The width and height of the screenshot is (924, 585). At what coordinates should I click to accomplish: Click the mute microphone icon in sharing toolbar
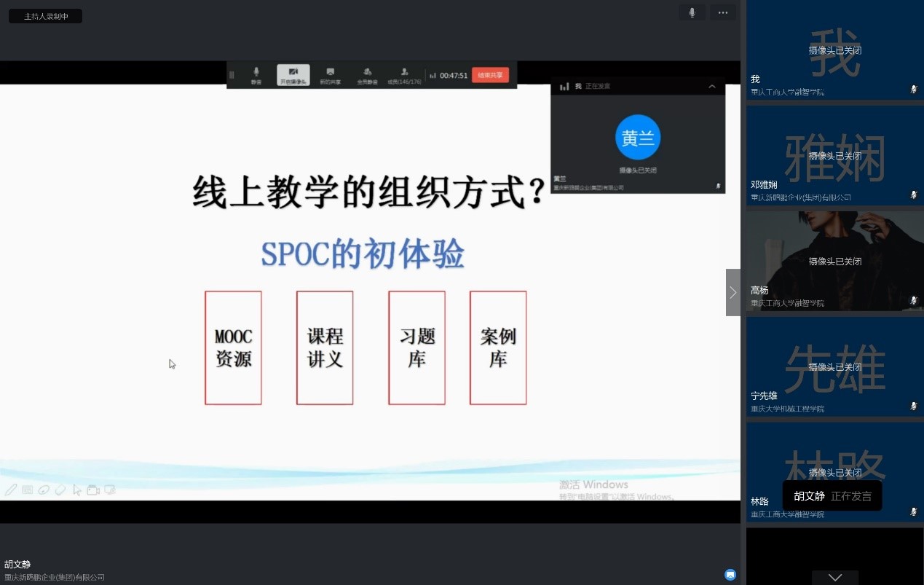256,74
